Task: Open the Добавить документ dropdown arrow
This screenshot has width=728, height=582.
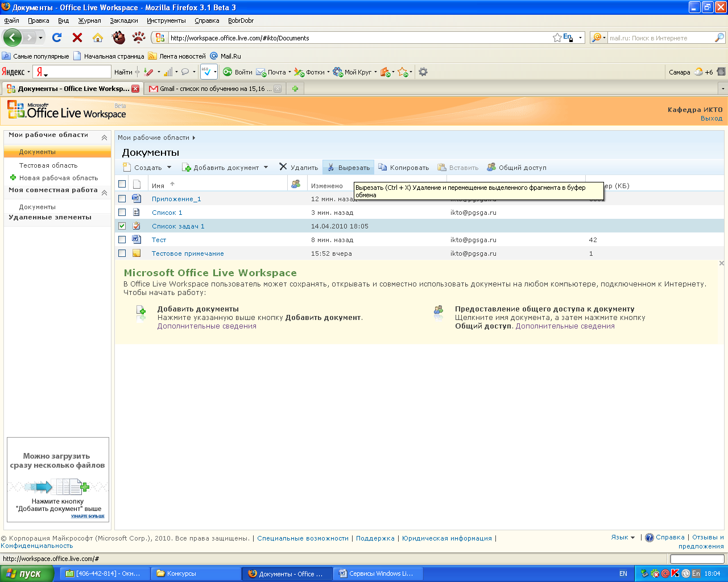Action: click(x=266, y=168)
